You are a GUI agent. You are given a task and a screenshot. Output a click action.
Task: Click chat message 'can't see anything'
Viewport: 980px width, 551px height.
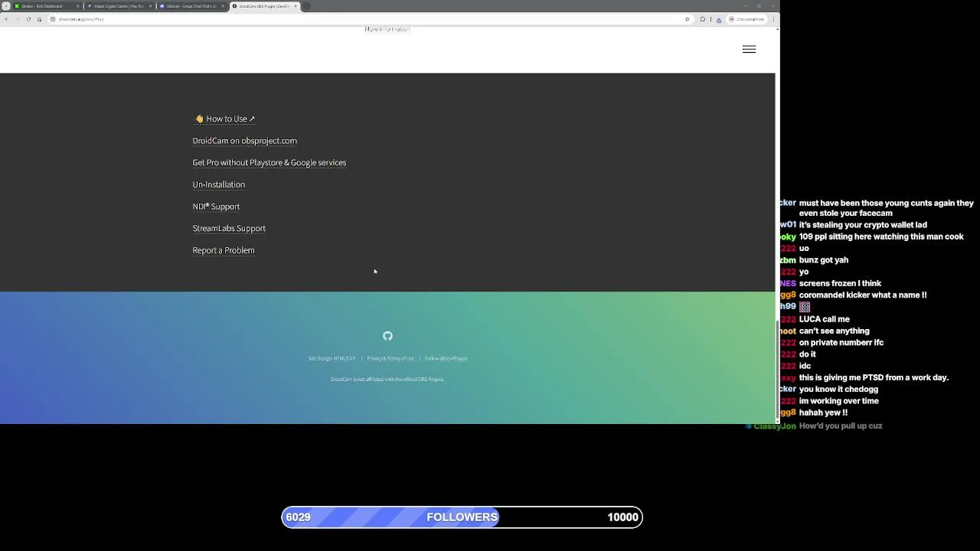[x=834, y=331]
